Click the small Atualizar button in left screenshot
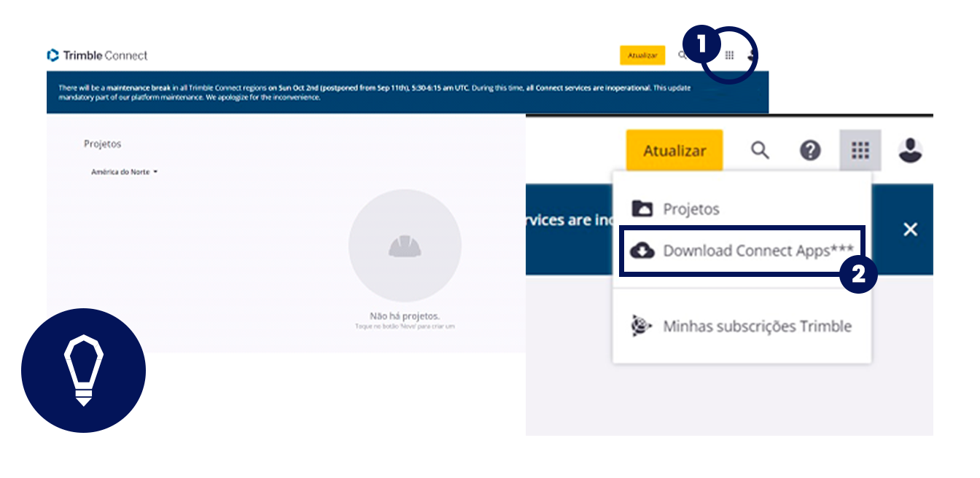980x478 pixels. pyautogui.click(x=642, y=55)
